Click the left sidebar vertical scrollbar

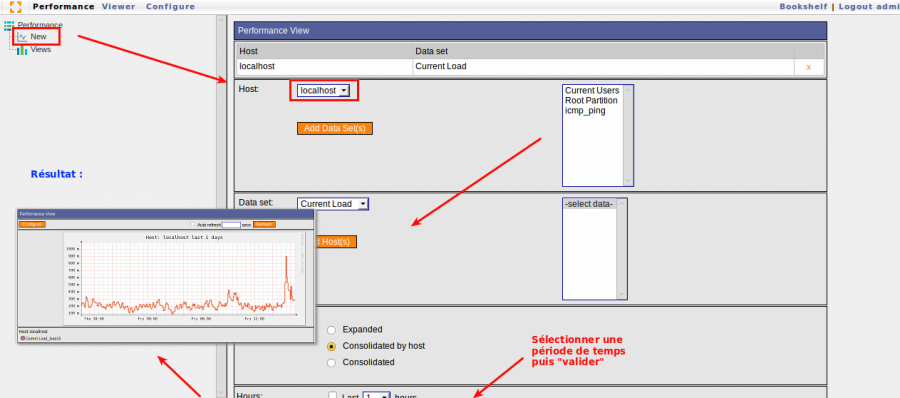tap(220, 207)
